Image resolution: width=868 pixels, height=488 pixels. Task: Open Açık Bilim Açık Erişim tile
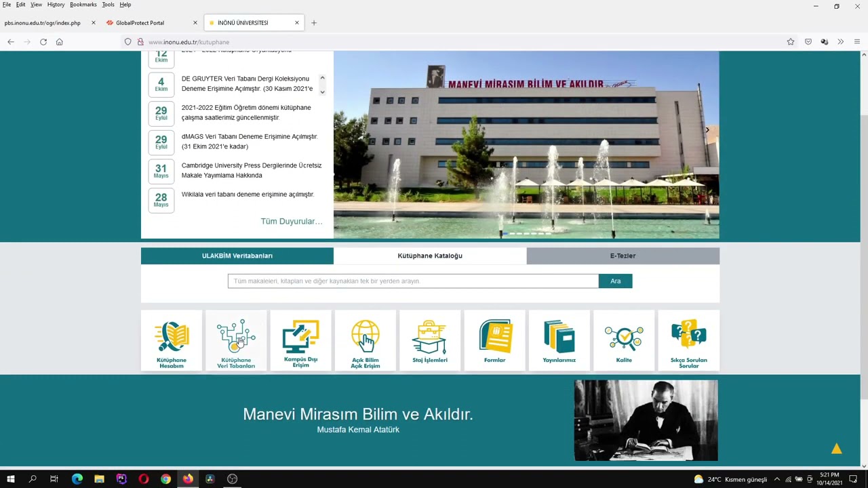point(366,341)
